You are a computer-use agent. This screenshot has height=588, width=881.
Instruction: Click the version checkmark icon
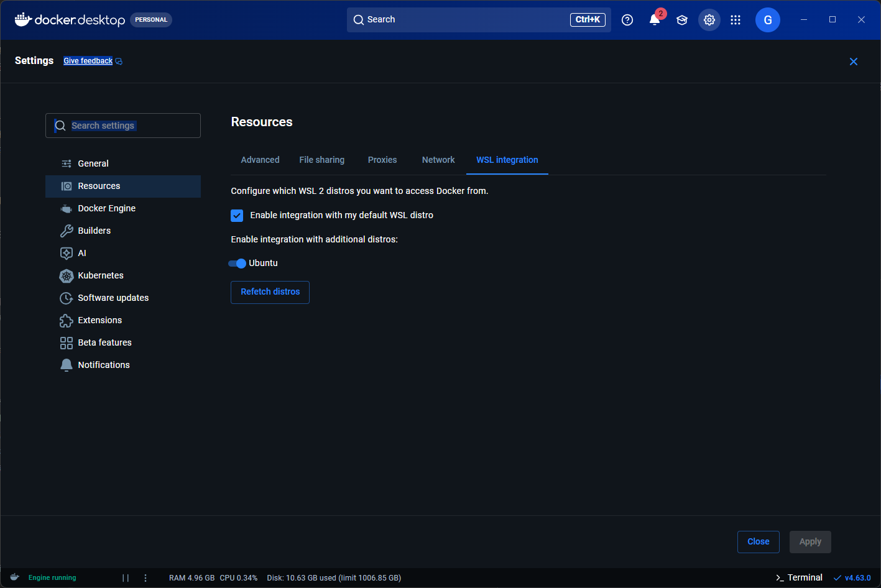pos(837,578)
